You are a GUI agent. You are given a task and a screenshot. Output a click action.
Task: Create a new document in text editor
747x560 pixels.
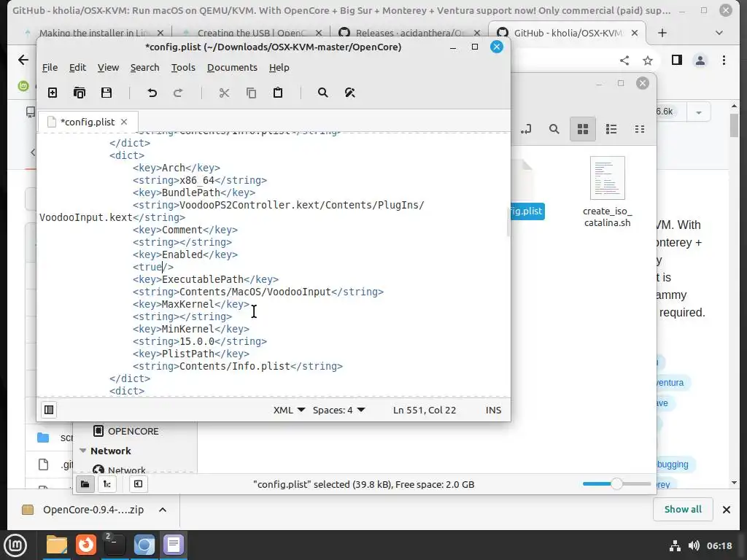(x=53, y=93)
